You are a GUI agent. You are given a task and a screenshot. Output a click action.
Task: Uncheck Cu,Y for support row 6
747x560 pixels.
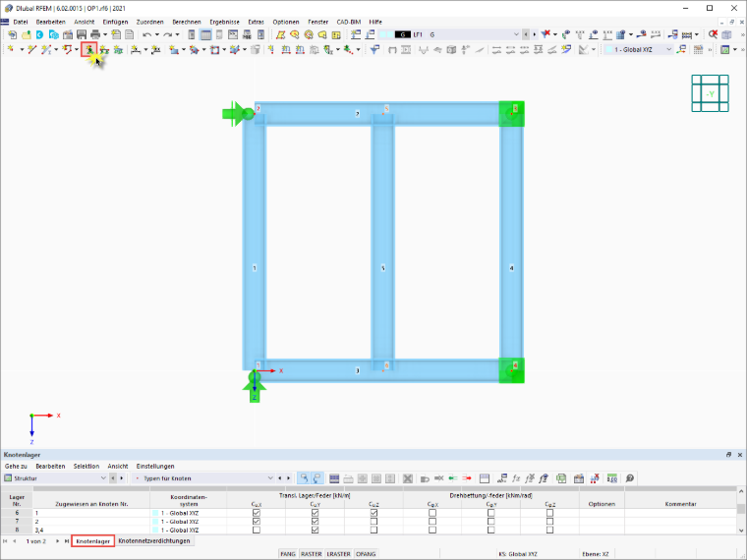pyautogui.click(x=315, y=513)
